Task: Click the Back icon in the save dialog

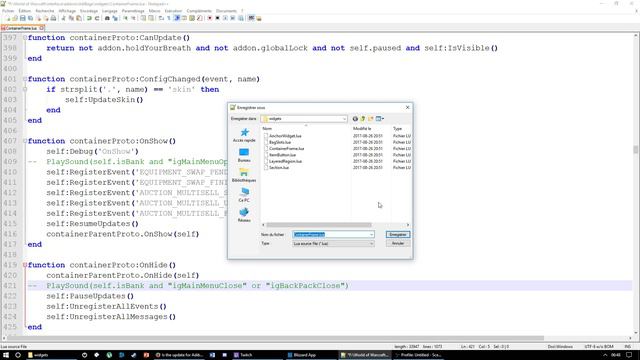Action: coord(355,119)
